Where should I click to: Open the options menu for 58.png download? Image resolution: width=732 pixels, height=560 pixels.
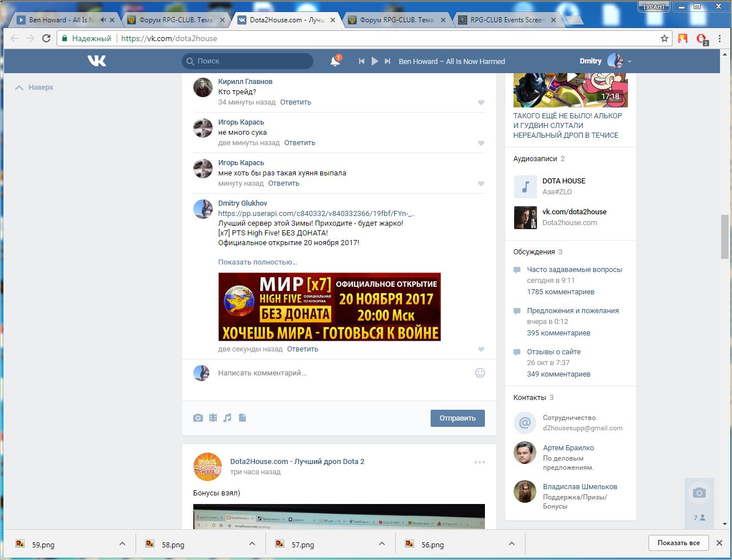[252, 544]
